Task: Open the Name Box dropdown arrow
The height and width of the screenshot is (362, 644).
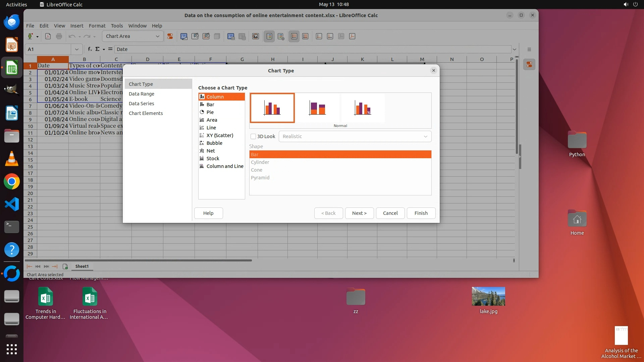Action: tap(76, 49)
